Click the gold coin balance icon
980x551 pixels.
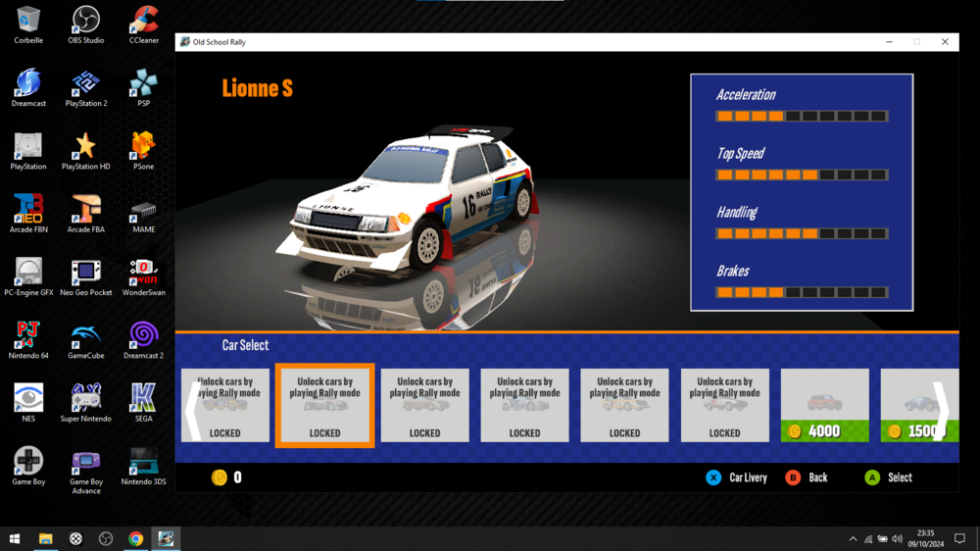[x=220, y=477]
